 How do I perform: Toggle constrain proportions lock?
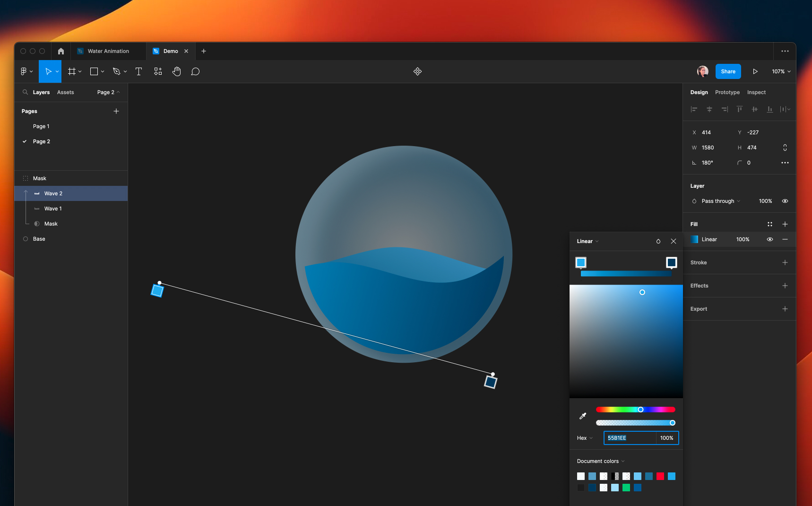pyautogui.click(x=785, y=148)
